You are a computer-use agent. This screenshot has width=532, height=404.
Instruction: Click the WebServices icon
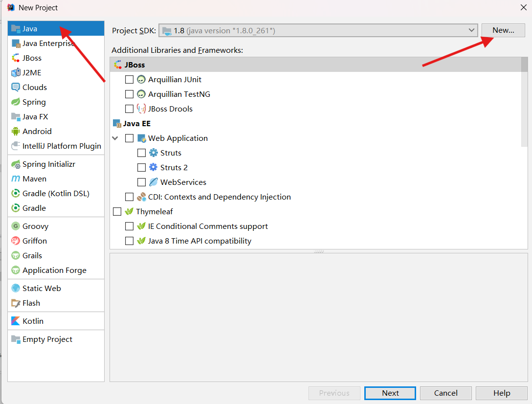(x=154, y=182)
